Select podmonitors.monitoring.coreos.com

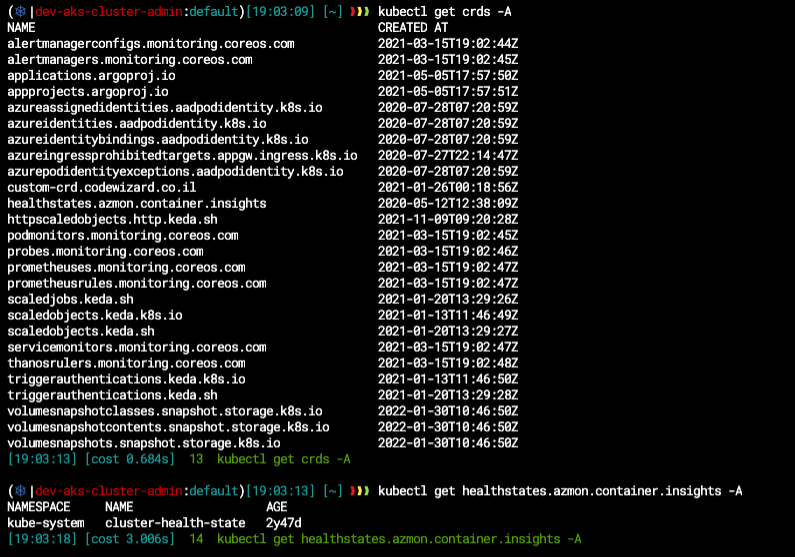(x=123, y=235)
